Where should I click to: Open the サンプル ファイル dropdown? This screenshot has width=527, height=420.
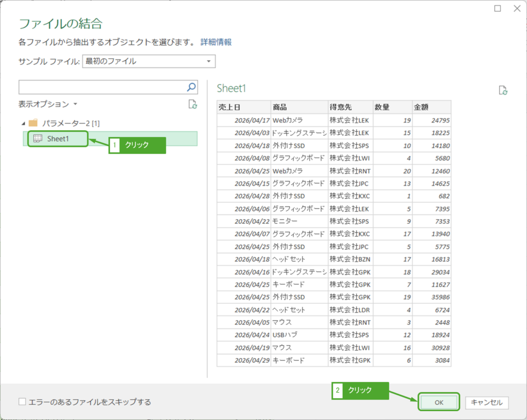tap(149, 61)
